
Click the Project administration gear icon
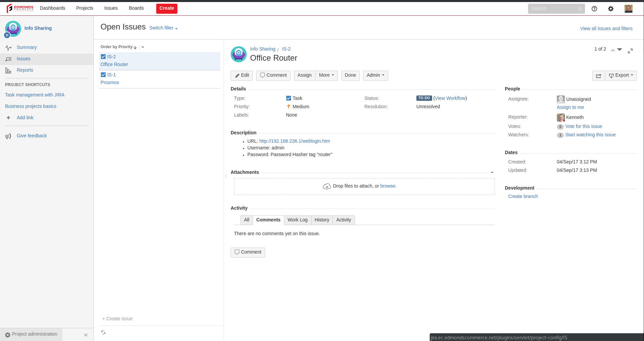pos(8,335)
